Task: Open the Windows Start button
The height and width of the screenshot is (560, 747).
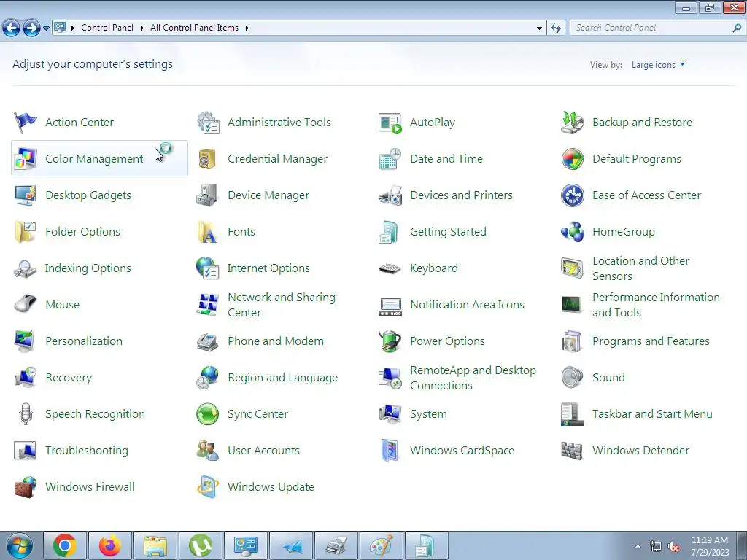Action: pyautogui.click(x=20, y=545)
